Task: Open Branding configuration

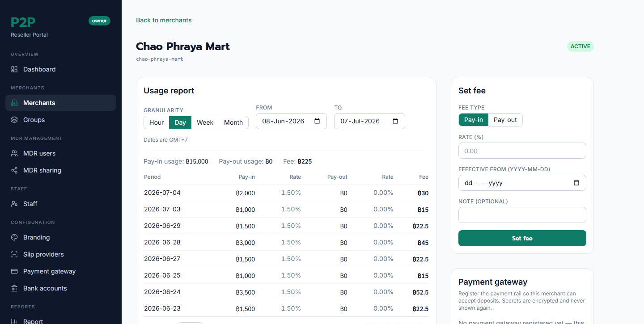Action: coord(60,237)
